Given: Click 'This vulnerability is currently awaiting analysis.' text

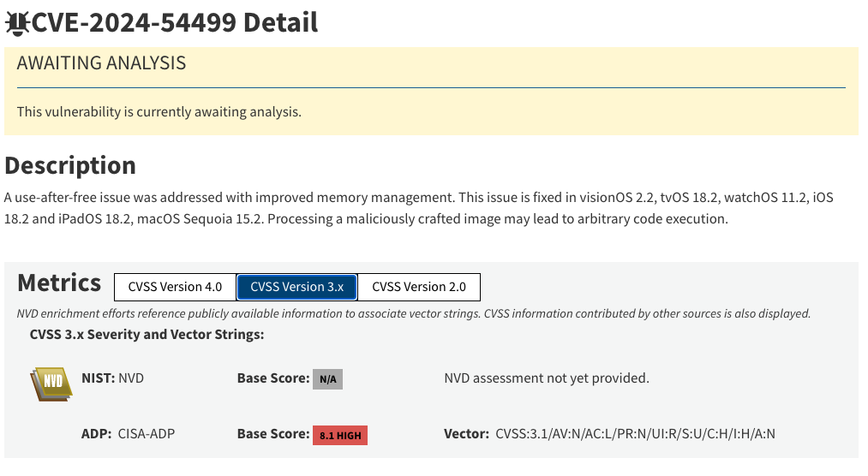Looking at the screenshot, I should coord(159,111).
